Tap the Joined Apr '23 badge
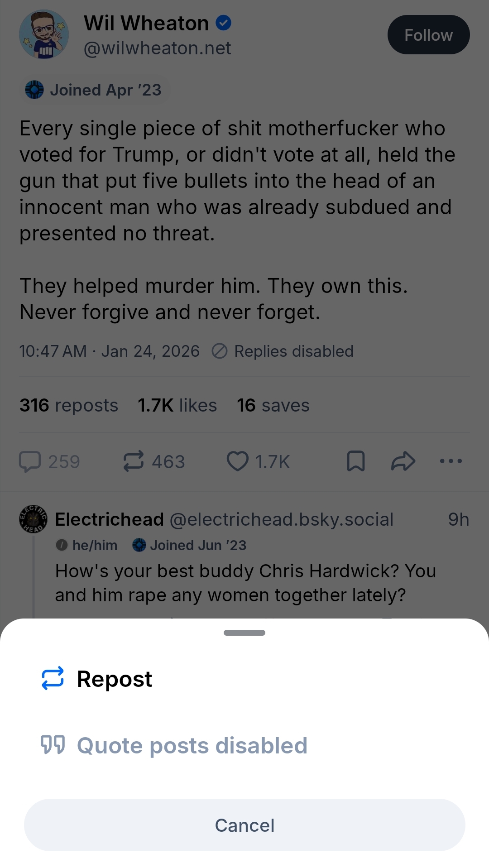The width and height of the screenshot is (489, 868). 94,90
